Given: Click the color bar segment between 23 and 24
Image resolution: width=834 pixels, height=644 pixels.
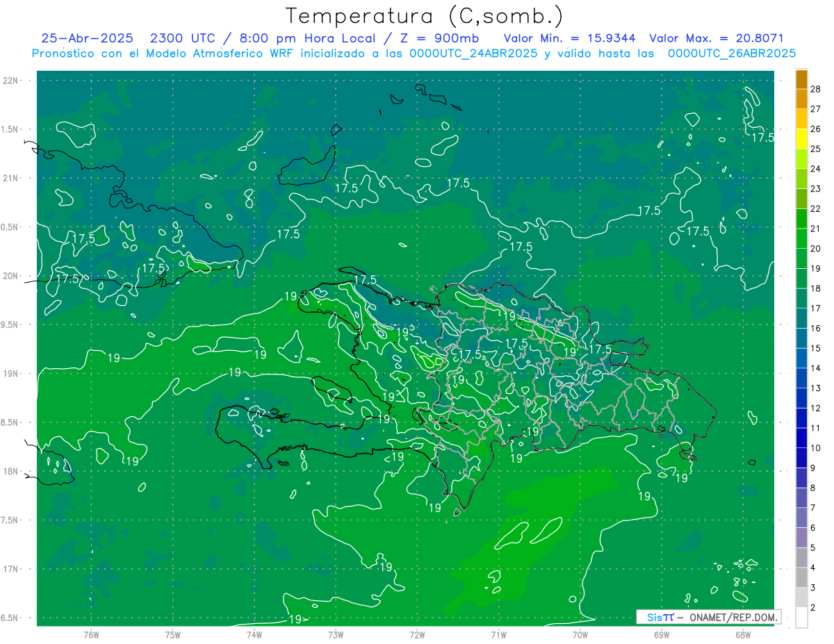Looking at the screenshot, I should coord(801,179).
